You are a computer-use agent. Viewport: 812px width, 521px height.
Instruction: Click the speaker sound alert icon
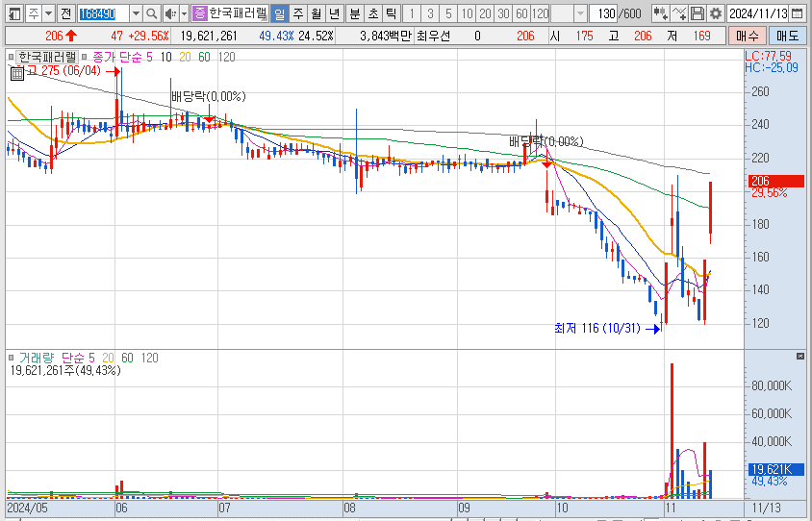pyautogui.click(x=170, y=13)
